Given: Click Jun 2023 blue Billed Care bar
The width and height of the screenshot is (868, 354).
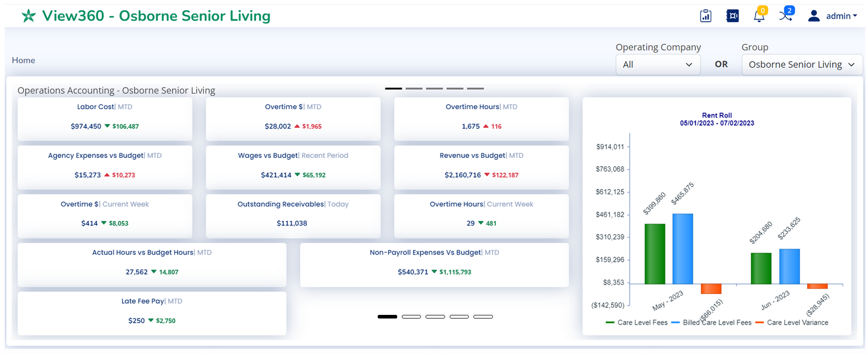Looking at the screenshot, I should pos(789,266).
